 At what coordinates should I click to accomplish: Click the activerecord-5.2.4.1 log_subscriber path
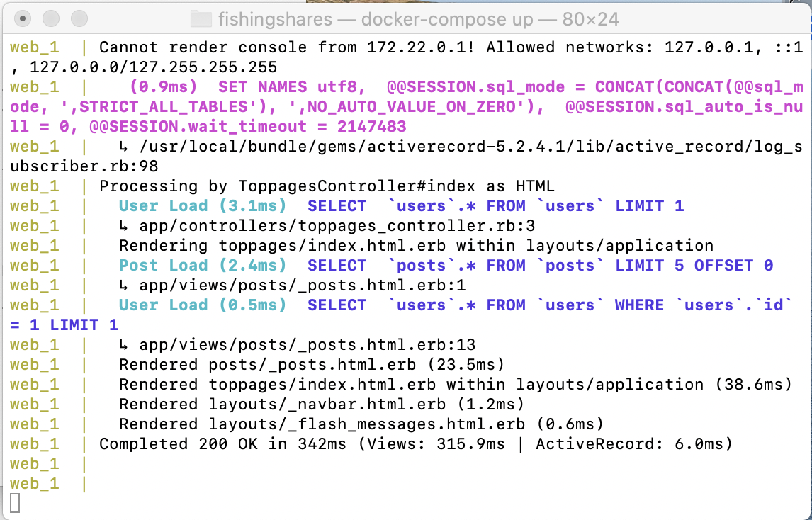[x=470, y=147]
